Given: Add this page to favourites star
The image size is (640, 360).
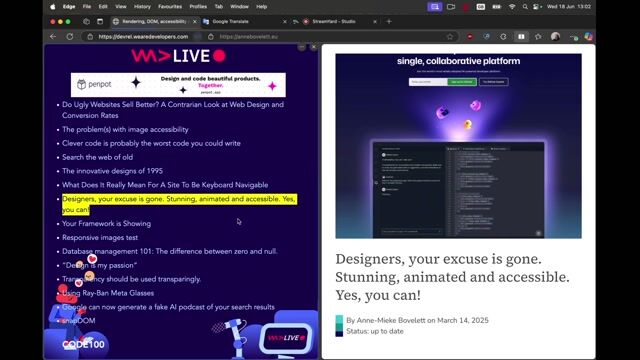Looking at the screenshot, I should click(x=450, y=37).
